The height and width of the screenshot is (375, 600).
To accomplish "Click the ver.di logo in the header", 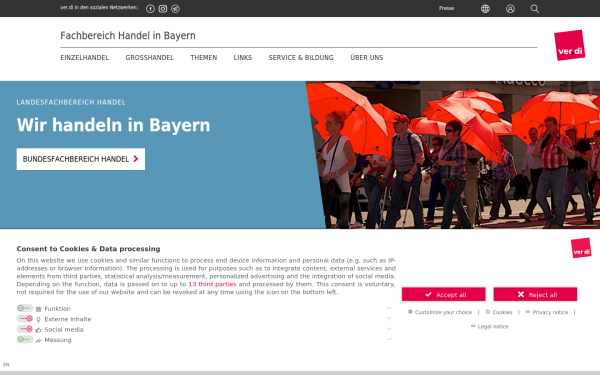I will click(569, 45).
